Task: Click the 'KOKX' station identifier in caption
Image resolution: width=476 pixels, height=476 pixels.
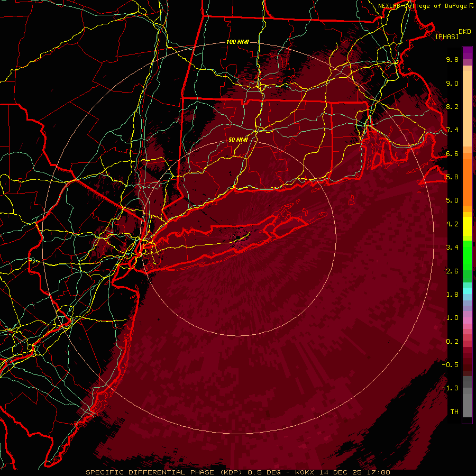Action: [x=305, y=472]
